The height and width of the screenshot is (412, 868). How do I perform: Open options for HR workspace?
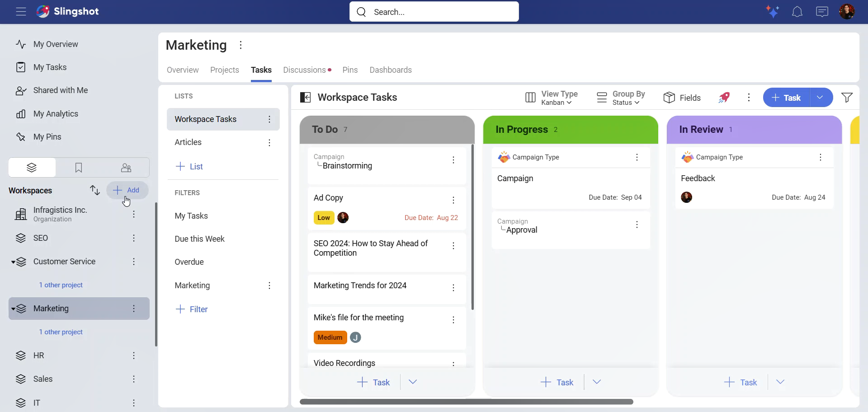point(134,356)
